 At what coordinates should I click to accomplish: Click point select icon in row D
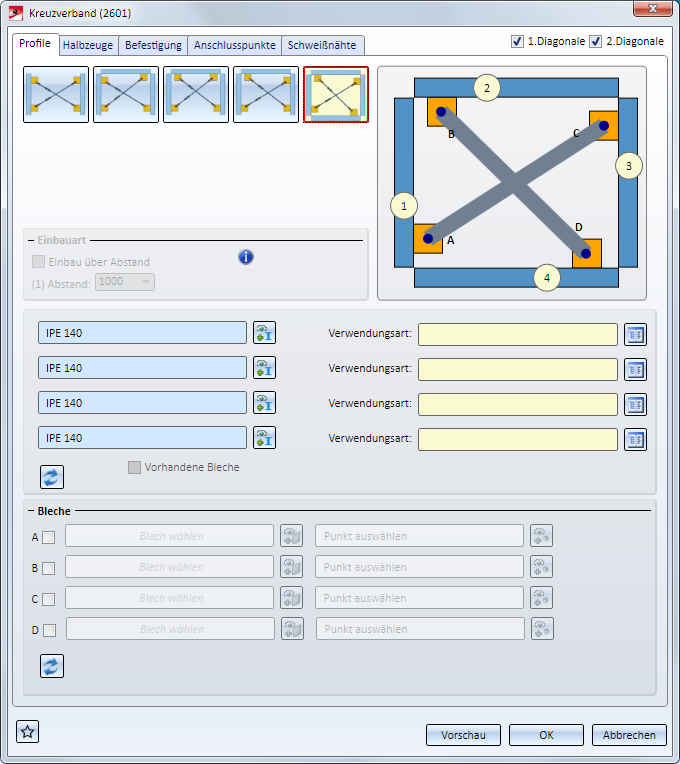pyautogui.click(x=543, y=629)
